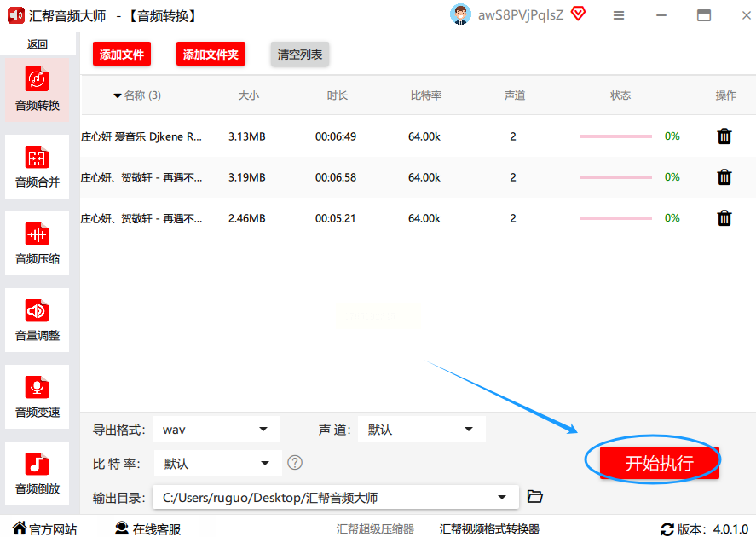Image resolution: width=756 pixels, height=537 pixels.
Task: Click the bitrate help question mark icon
Action: click(x=295, y=463)
